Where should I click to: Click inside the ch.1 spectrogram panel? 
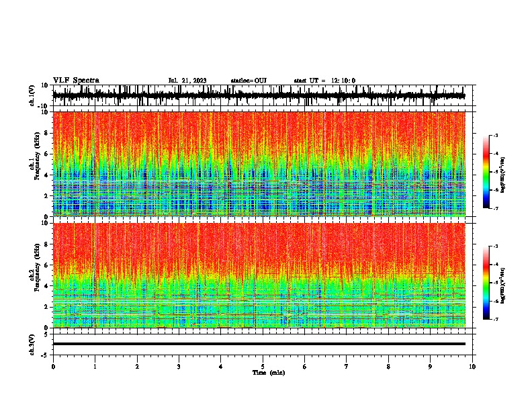point(259,164)
